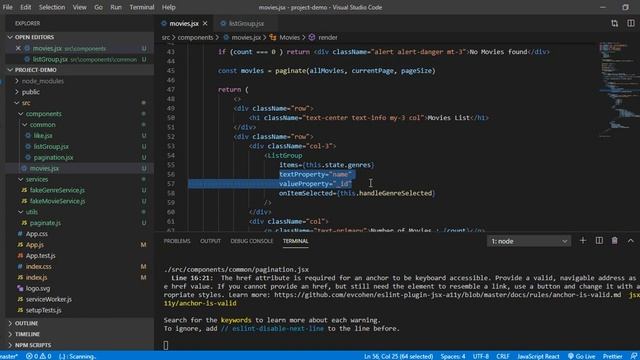640x360 pixels.
Task: Open serviceWorker.js file
Action: click(80, 299)
